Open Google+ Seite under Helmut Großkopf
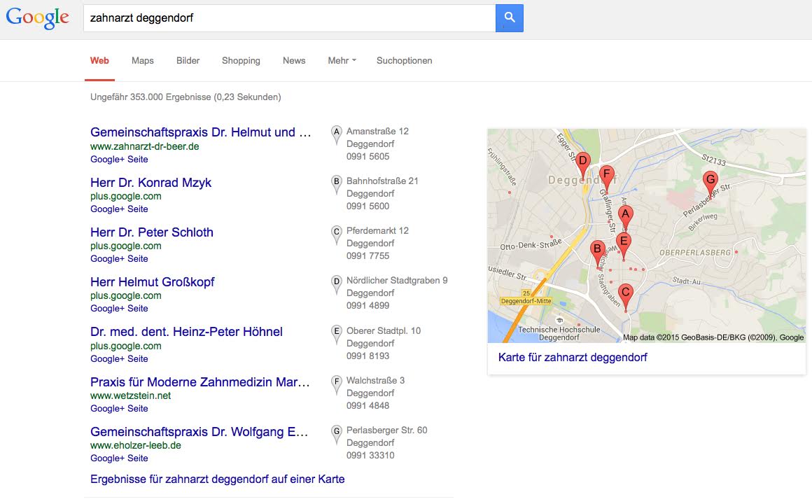This screenshot has height=504, width=812. click(x=119, y=309)
